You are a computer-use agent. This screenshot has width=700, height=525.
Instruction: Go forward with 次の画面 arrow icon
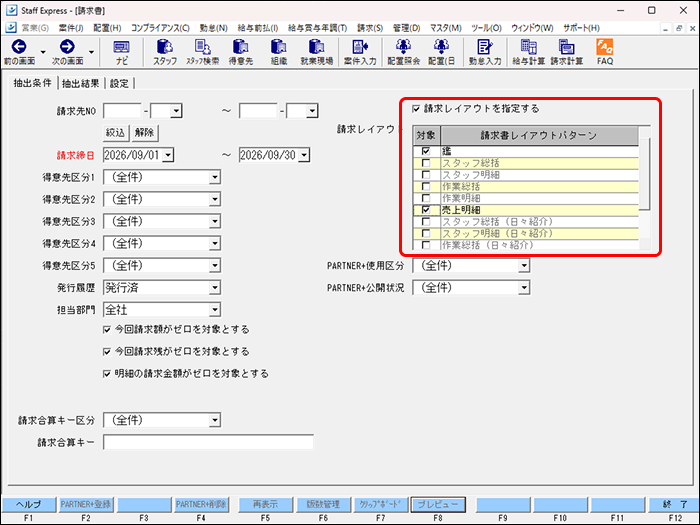click(67, 47)
